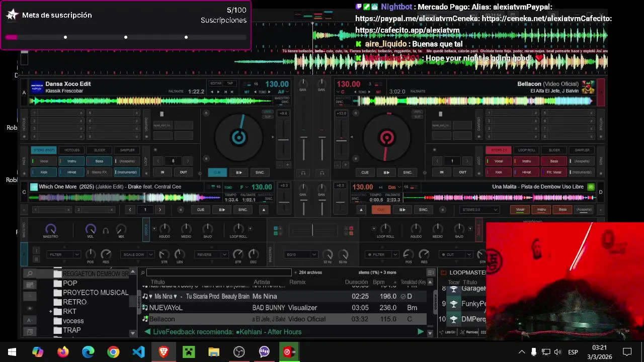Viewport: 644px width, 362px height.
Task: Set deck A loop OUT point
Action: coord(183,172)
